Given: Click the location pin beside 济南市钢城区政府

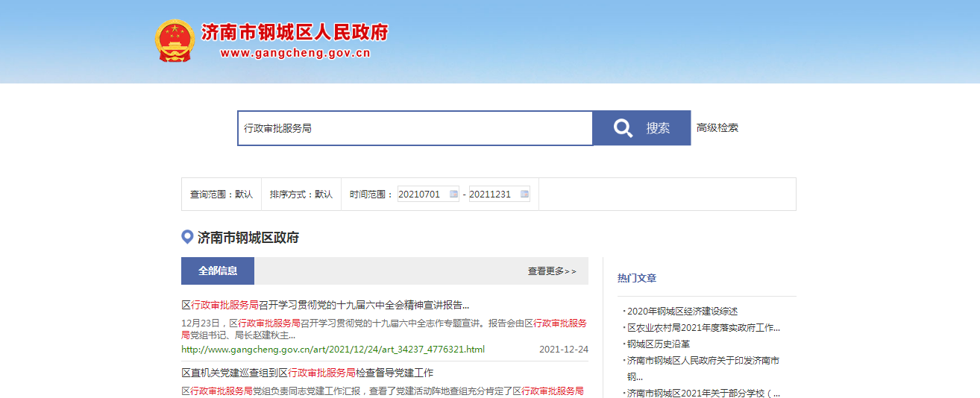Looking at the screenshot, I should 187,237.
